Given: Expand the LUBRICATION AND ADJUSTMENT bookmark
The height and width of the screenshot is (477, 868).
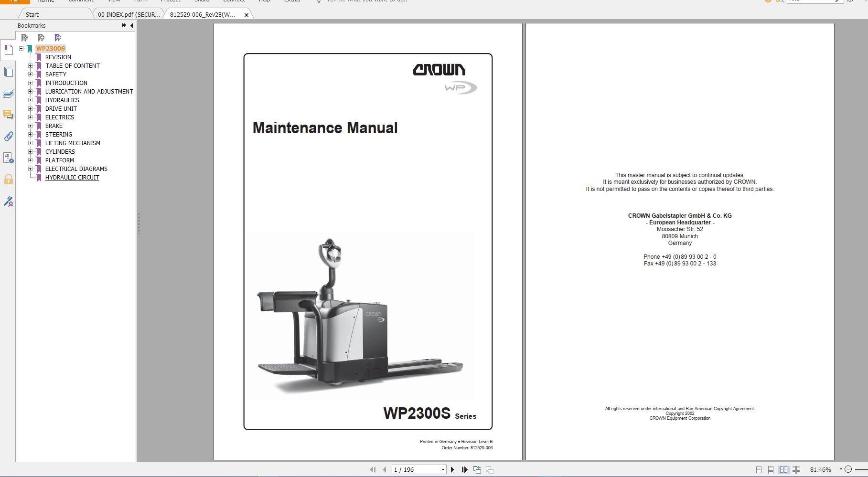Looking at the screenshot, I should [x=31, y=91].
